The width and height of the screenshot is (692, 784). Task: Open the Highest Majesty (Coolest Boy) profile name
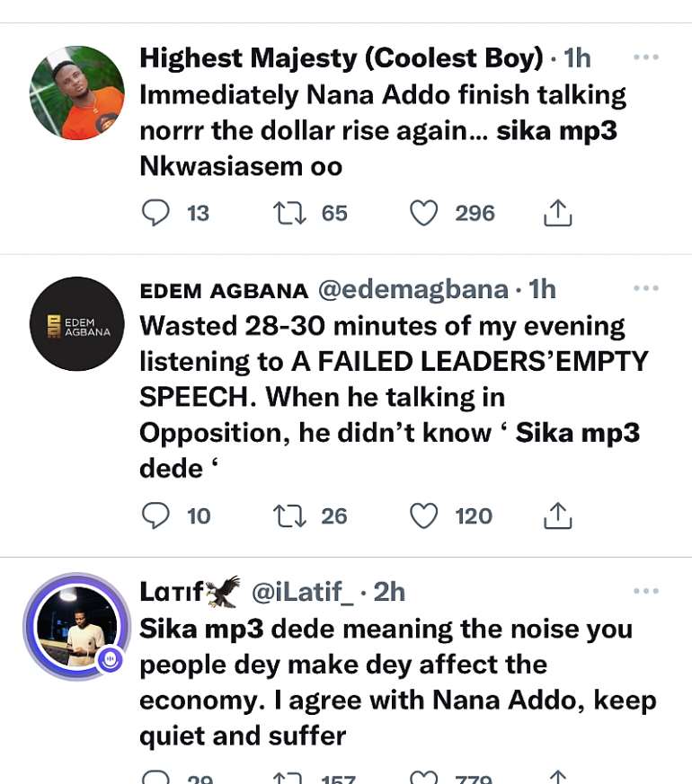[342, 58]
